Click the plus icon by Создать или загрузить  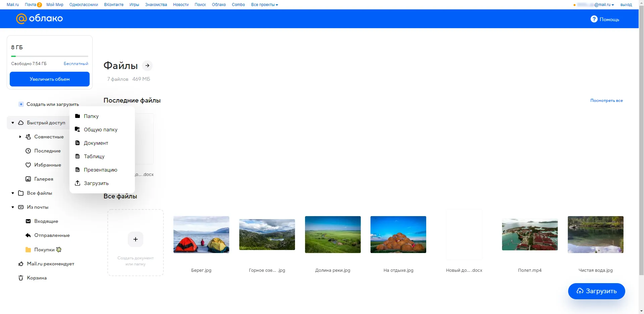tap(21, 104)
